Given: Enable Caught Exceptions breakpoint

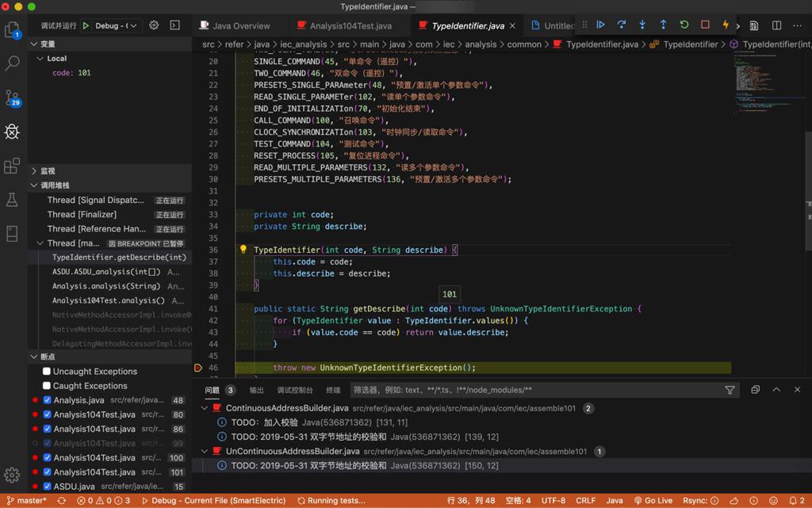Looking at the screenshot, I should 47,386.
